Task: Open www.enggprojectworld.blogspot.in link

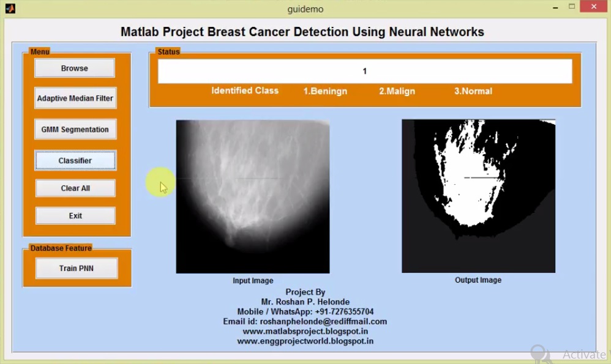Action: 305,341
